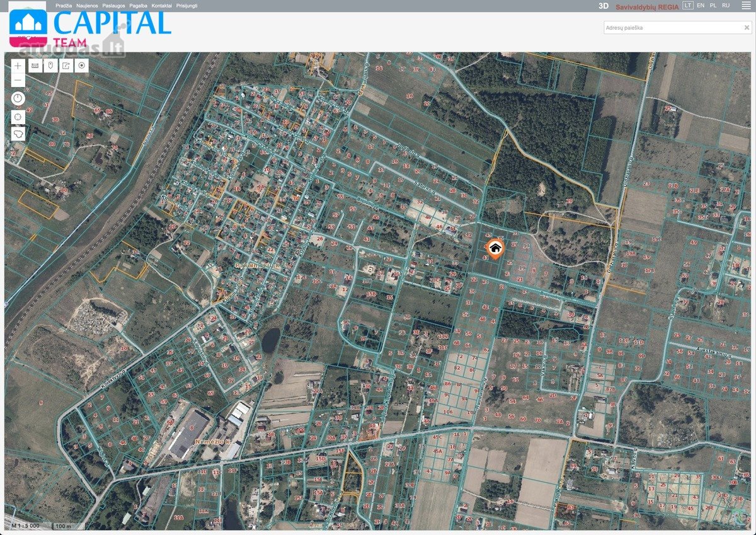Open the share/export map tool

[x=66, y=66]
